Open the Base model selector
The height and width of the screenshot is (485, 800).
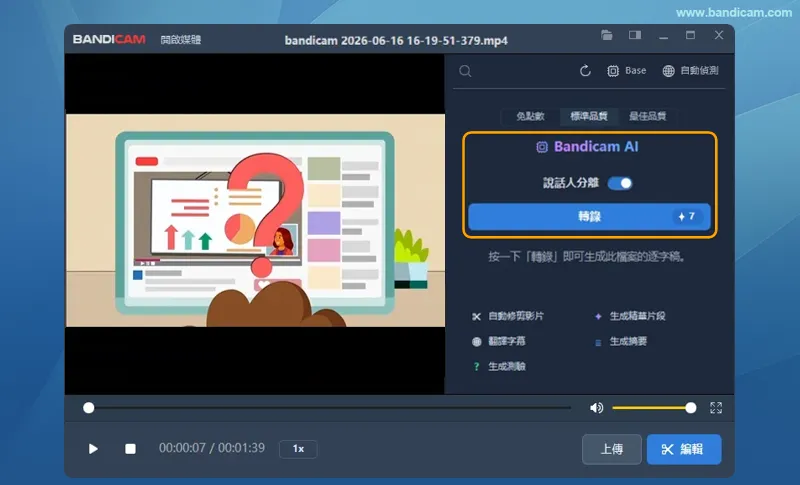tap(627, 71)
